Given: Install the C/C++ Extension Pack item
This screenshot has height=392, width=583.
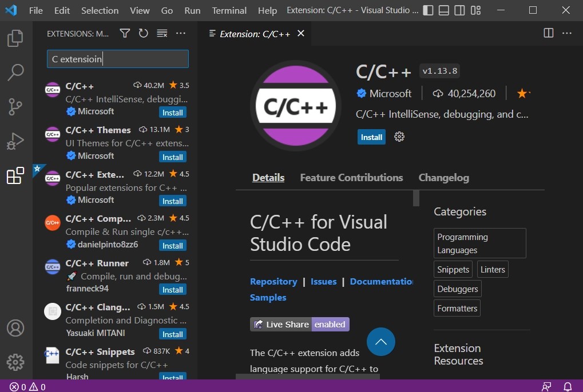Looking at the screenshot, I should tap(173, 201).
